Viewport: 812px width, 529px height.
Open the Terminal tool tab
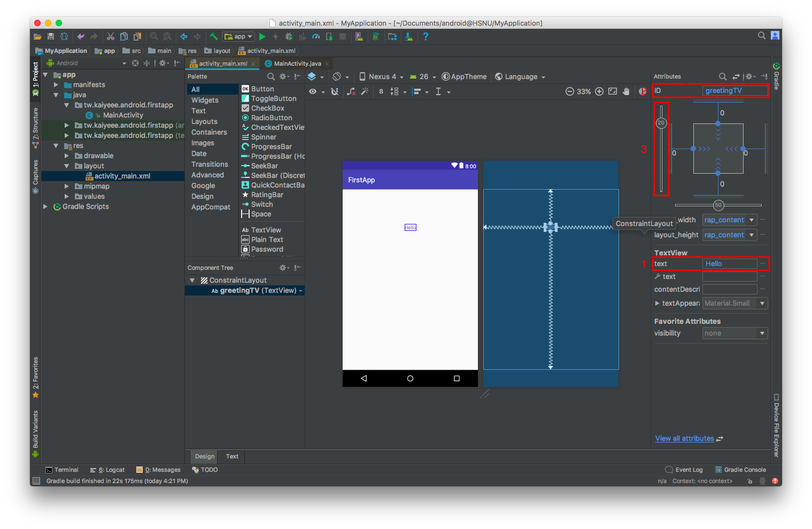(x=62, y=470)
